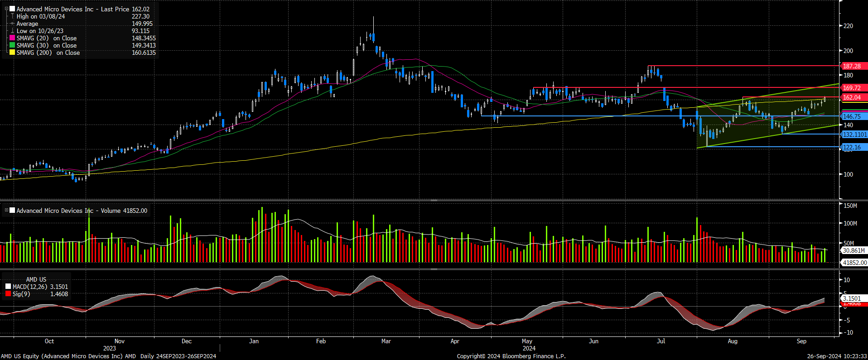The image size is (868, 360).
Task: Click the 150M volume axis tick label
Action: [850, 206]
